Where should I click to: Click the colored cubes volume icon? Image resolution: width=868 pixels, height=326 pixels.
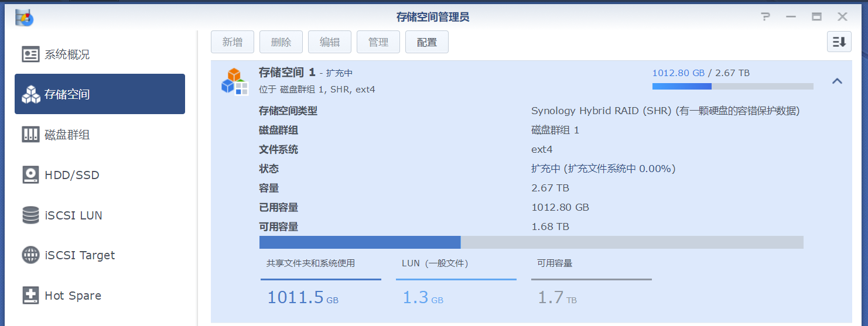tap(235, 81)
